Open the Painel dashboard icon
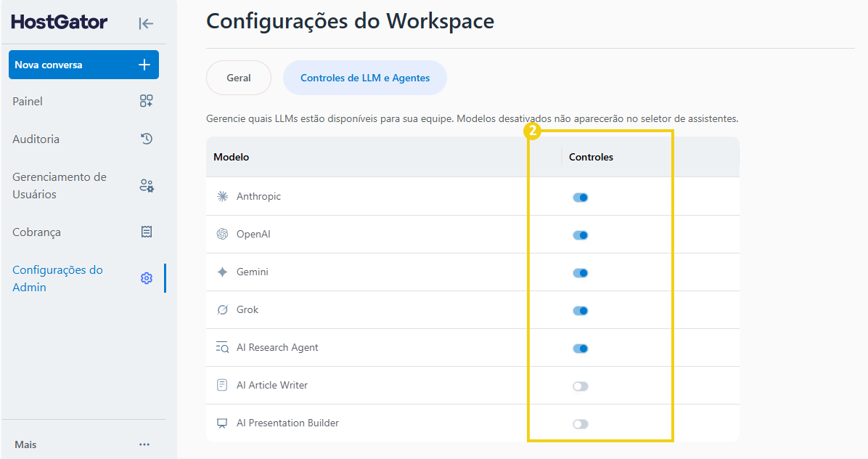 [146, 101]
